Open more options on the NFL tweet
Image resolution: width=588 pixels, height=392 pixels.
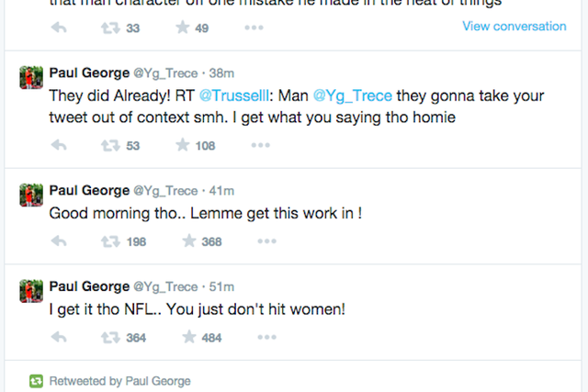[x=266, y=337]
